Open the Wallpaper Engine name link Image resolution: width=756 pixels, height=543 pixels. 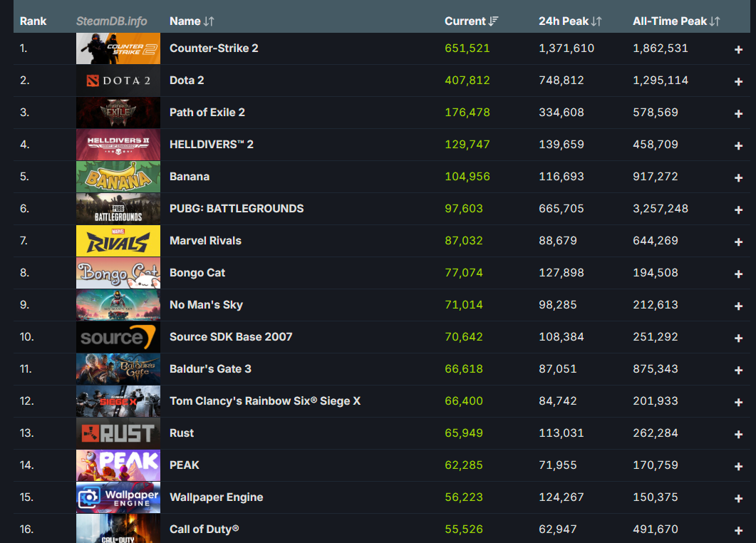pyautogui.click(x=216, y=497)
